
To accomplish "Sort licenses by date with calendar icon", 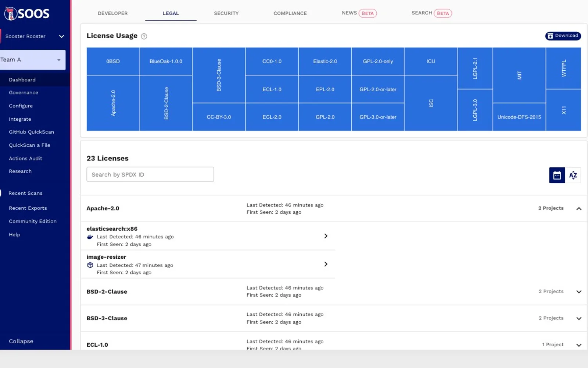I will tap(557, 175).
